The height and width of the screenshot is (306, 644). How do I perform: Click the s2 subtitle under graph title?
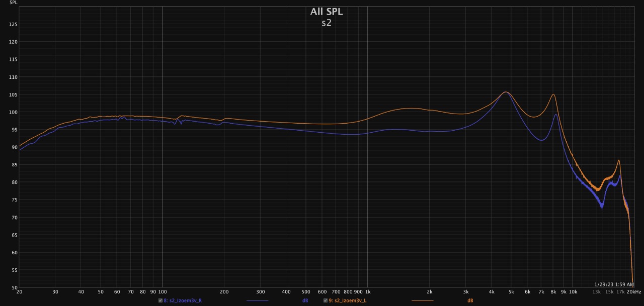[327, 23]
